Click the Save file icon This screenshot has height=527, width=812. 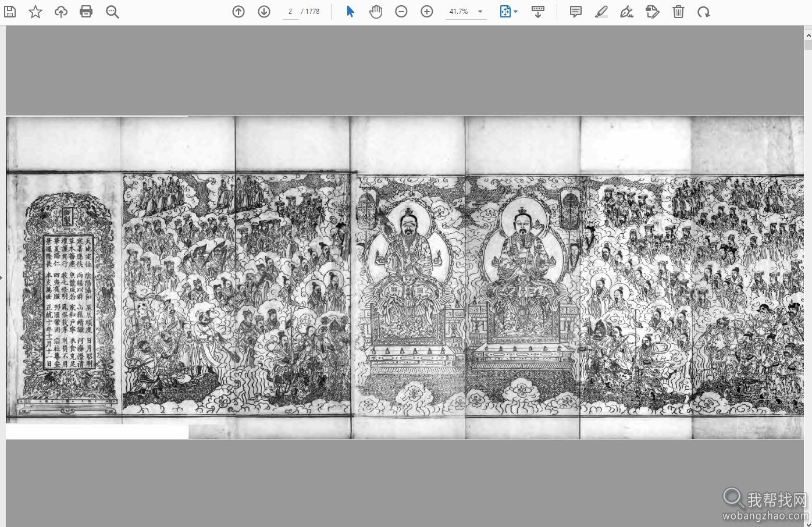[x=10, y=12]
